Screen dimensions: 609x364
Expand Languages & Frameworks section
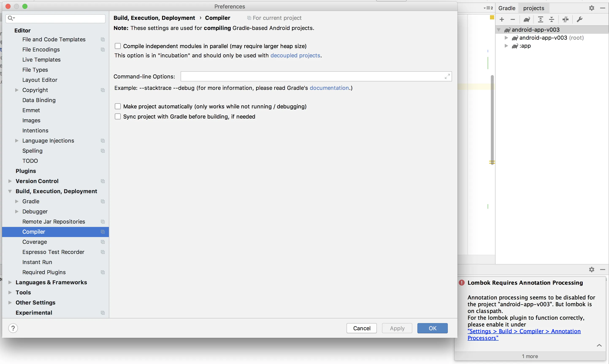pyautogui.click(x=10, y=282)
